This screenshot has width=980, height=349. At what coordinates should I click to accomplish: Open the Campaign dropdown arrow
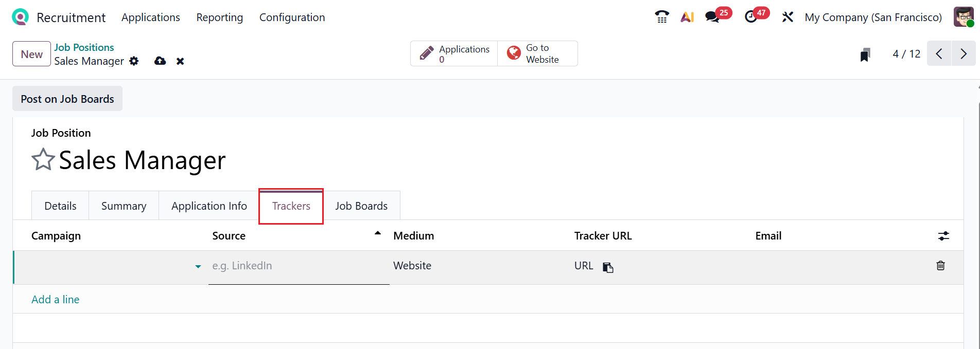click(198, 266)
